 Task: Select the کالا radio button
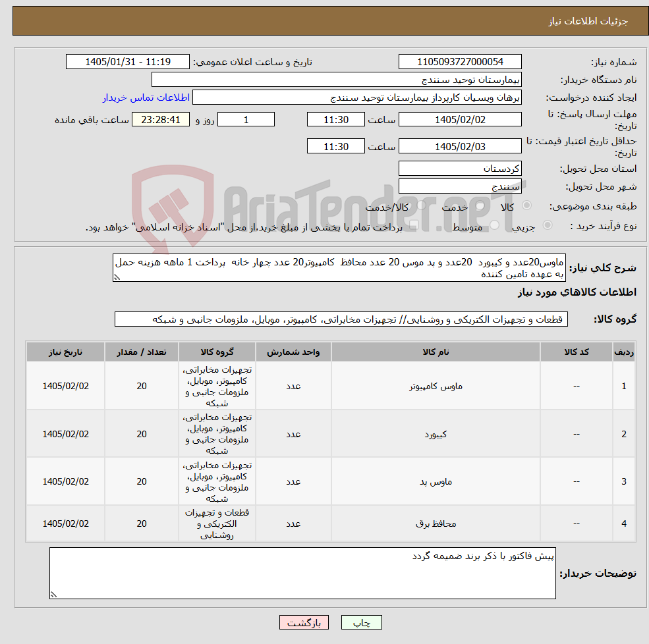pos(527,205)
